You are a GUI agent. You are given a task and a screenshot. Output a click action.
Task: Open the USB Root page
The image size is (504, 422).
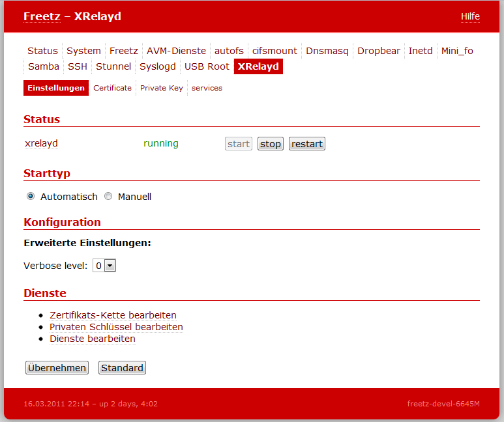pos(207,66)
